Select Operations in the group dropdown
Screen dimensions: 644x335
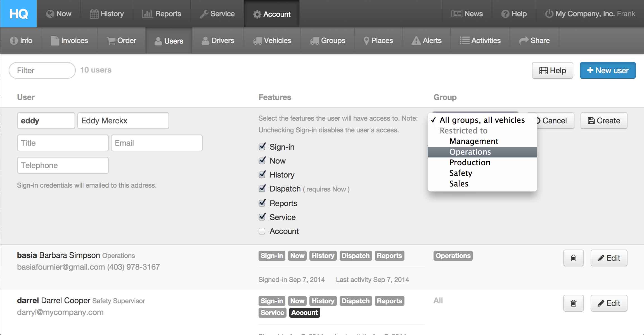470,152
